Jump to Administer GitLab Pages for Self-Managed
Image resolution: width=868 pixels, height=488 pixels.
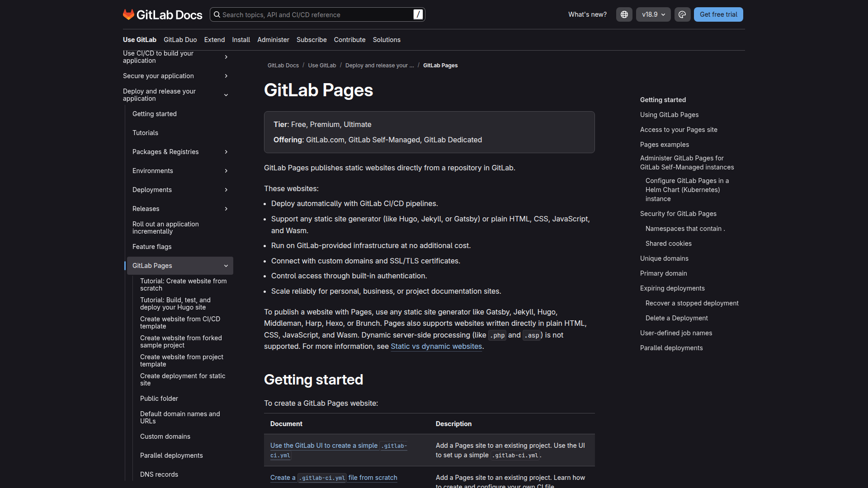tap(687, 163)
